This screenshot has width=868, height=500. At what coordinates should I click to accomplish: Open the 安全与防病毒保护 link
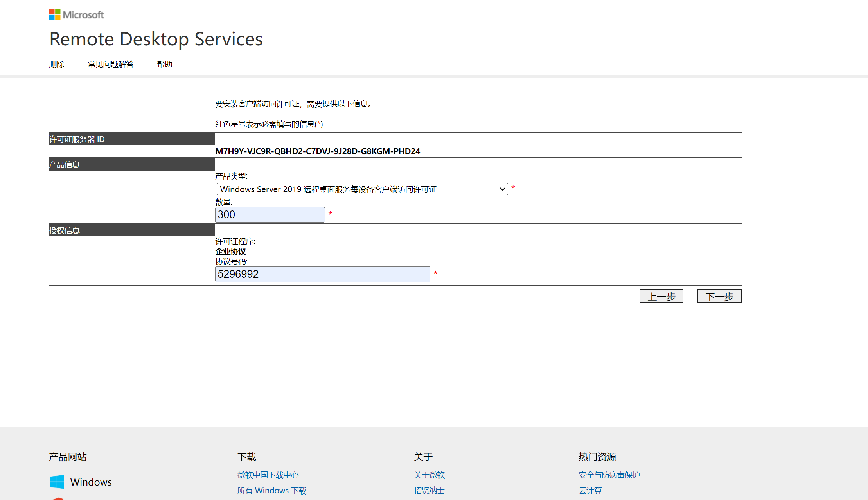pyautogui.click(x=609, y=475)
